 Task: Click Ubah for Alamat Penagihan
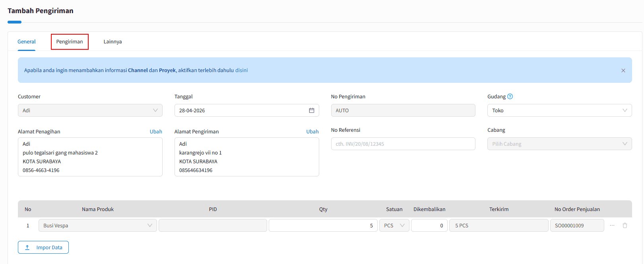point(156,131)
